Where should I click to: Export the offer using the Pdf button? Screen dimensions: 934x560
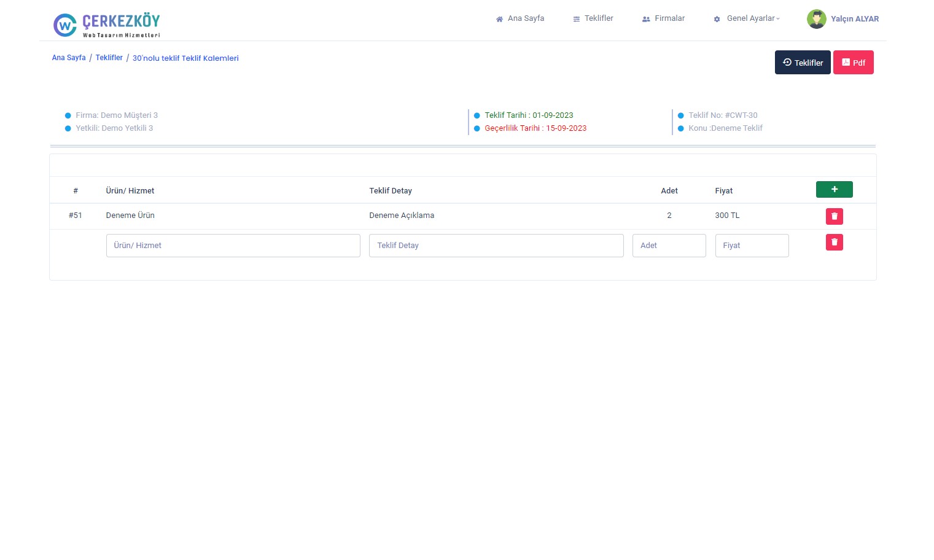(x=853, y=63)
